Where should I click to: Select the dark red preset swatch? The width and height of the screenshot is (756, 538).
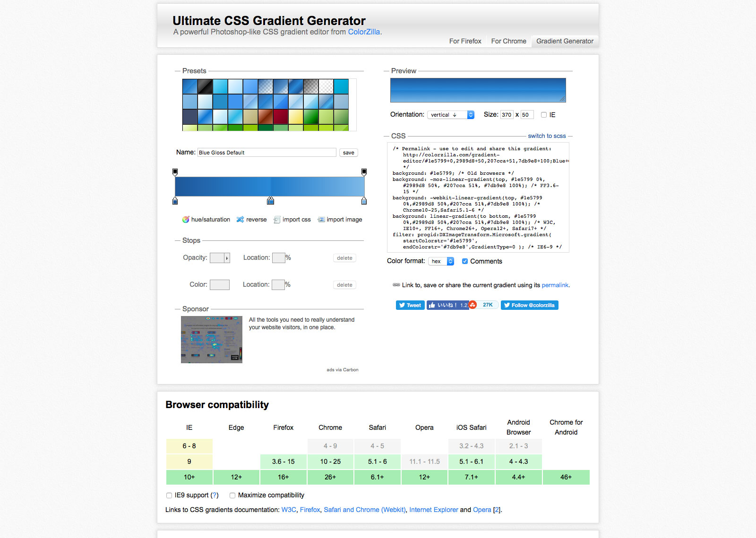tap(281, 116)
